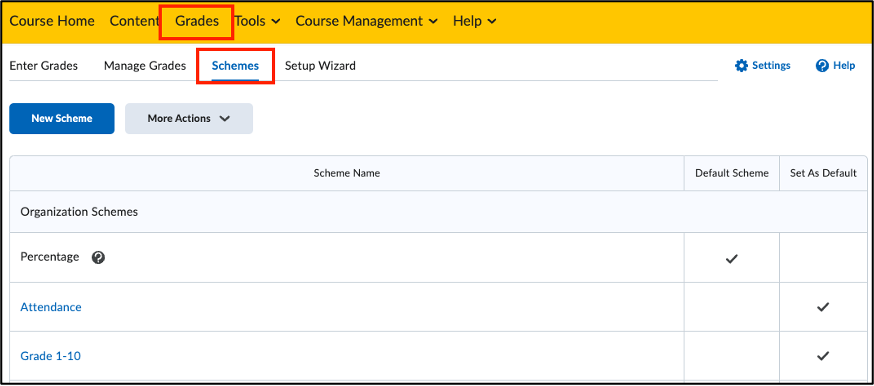Switch to the Enter Grades tab
Viewport: 874px width, 386px height.
click(x=43, y=66)
